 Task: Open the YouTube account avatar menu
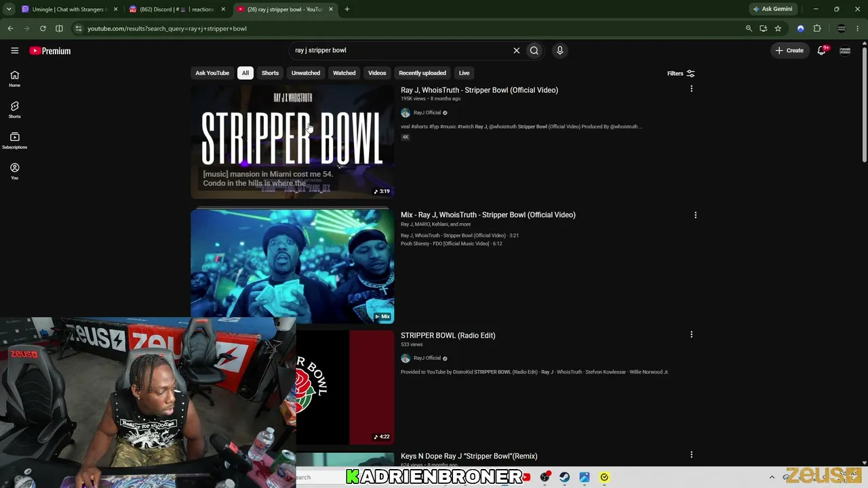coord(845,50)
